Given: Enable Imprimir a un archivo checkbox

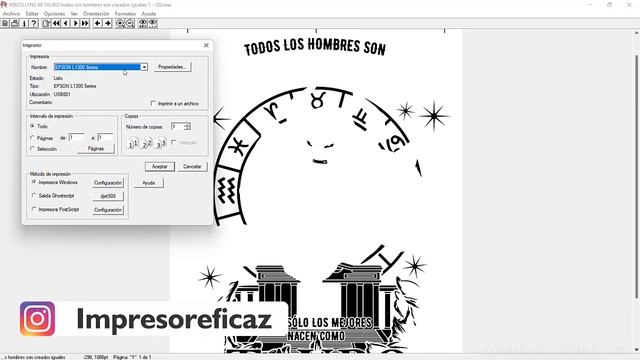Looking at the screenshot, I should click(153, 104).
